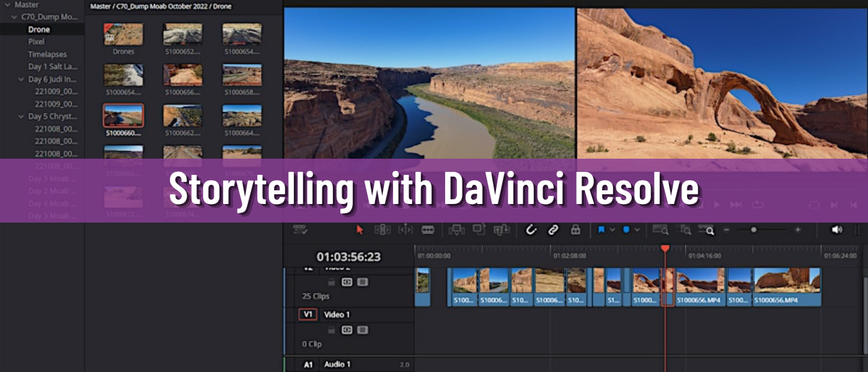Click the Detail Zoom icon

[684, 230]
